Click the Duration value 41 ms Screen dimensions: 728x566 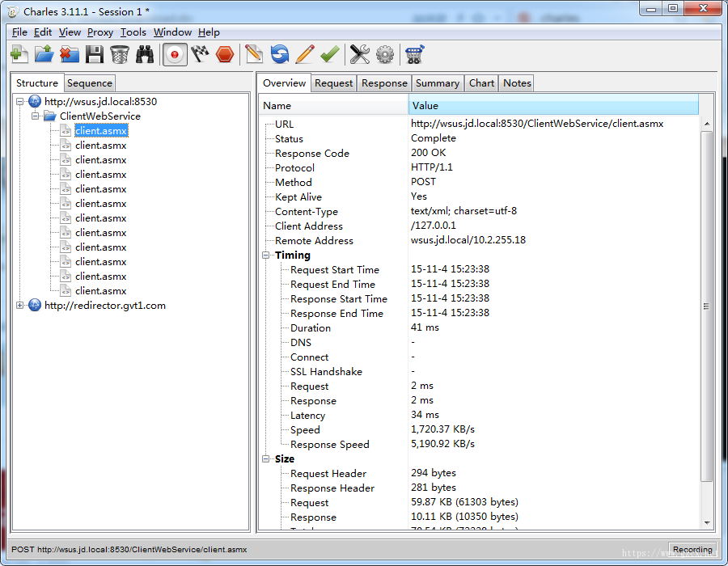pyautogui.click(x=425, y=327)
